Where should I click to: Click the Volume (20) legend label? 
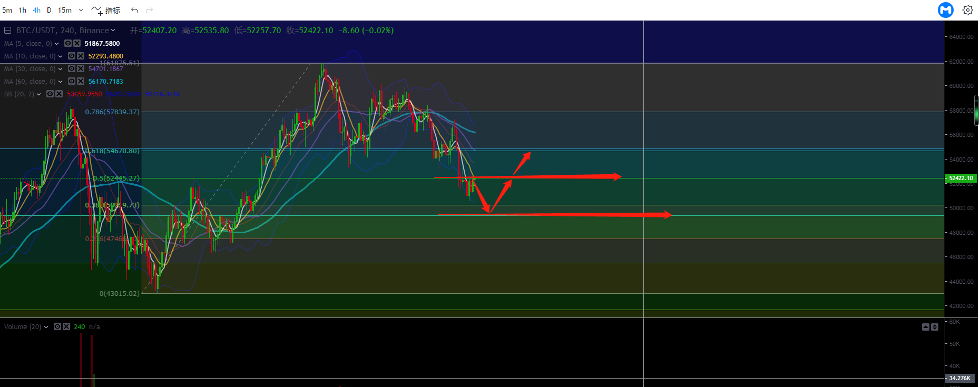[23, 327]
